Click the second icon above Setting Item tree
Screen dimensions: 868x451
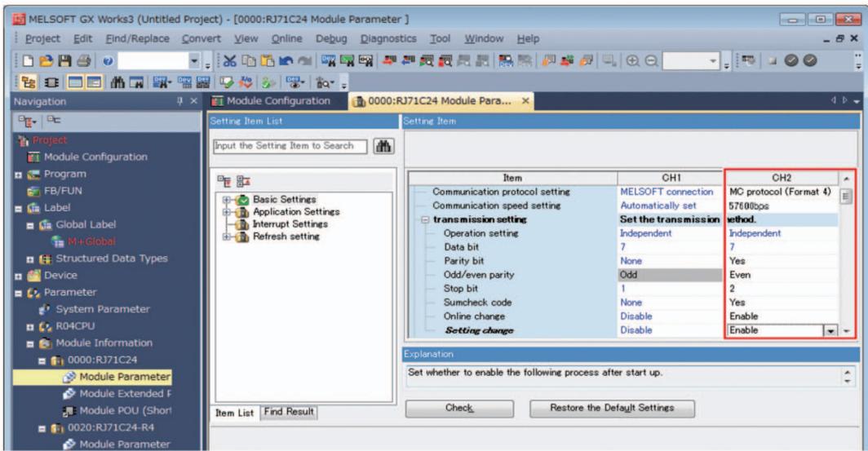[x=244, y=181]
